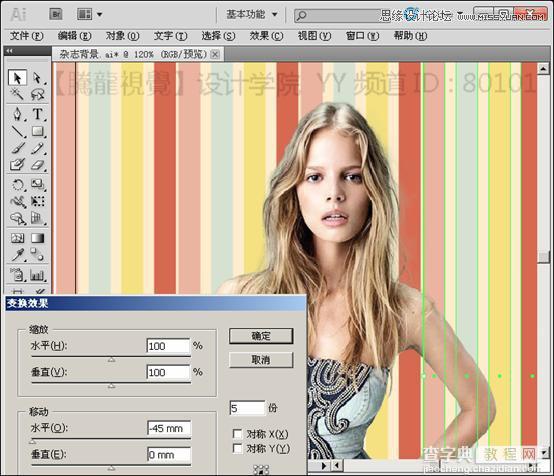Select the Column Graph tool
554x476 pixels.
coord(37,275)
